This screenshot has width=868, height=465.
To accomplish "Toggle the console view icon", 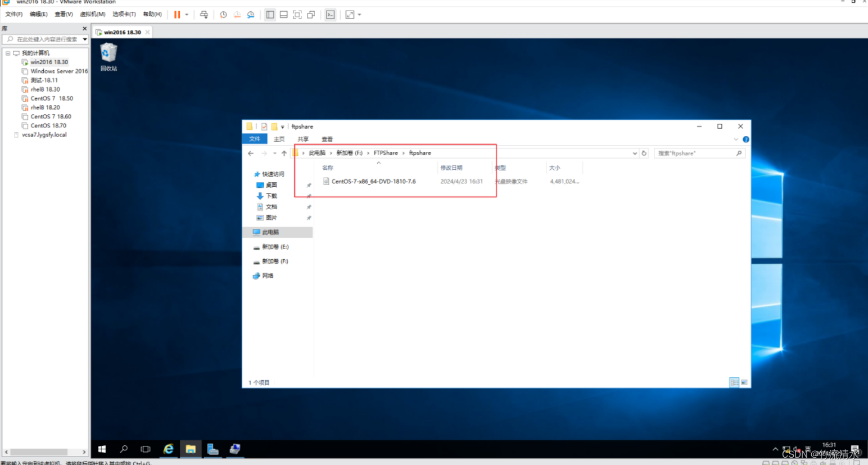I will coord(331,15).
